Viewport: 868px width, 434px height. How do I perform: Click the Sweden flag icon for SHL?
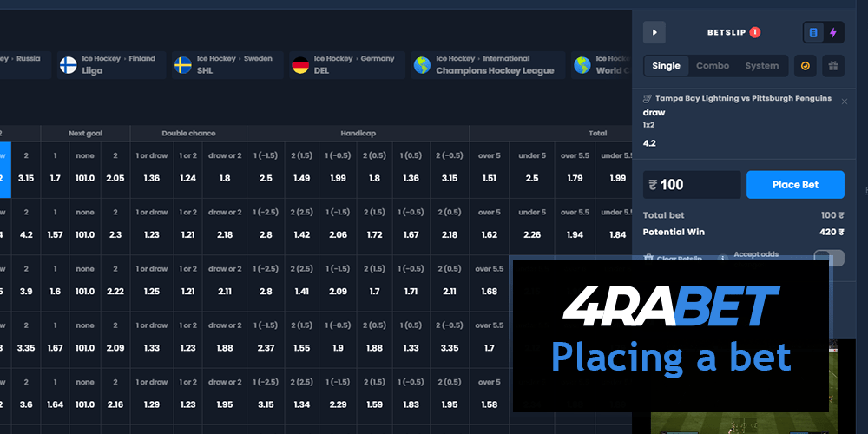click(183, 65)
